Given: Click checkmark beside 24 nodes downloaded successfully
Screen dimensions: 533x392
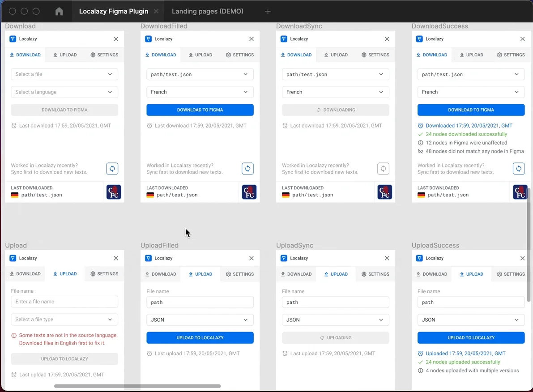Looking at the screenshot, I should click(x=421, y=134).
